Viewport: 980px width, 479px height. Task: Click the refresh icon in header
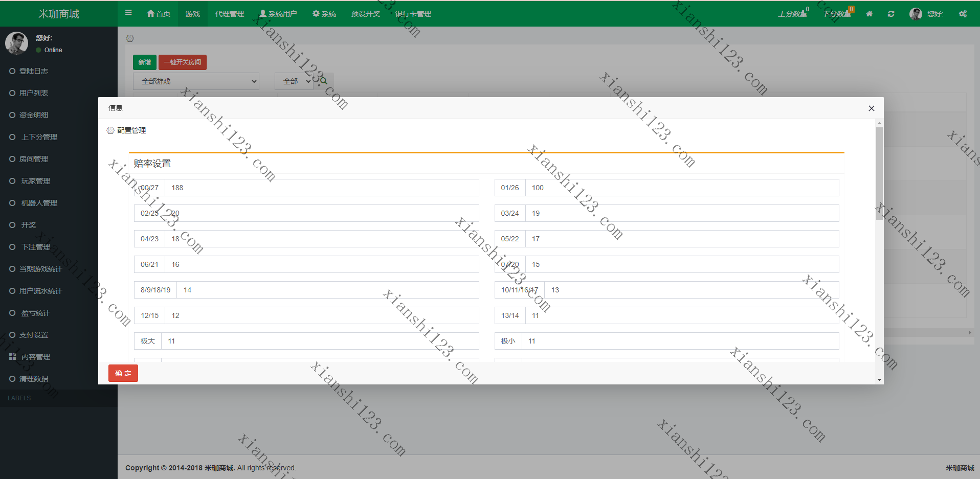point(891,14)
